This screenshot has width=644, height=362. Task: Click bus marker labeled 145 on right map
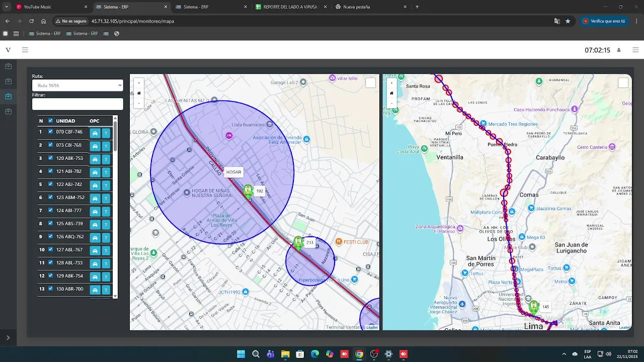coord(534,307)
